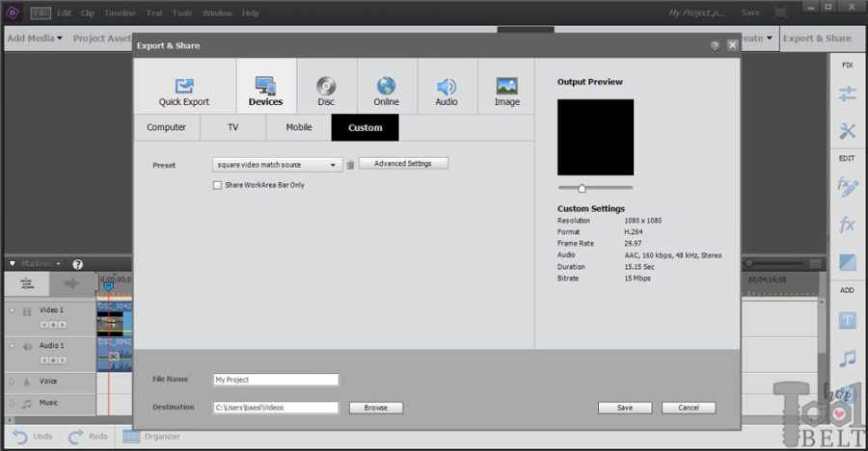Open the Online sharing tab
The image size is (868, 451).
point(387,87)
